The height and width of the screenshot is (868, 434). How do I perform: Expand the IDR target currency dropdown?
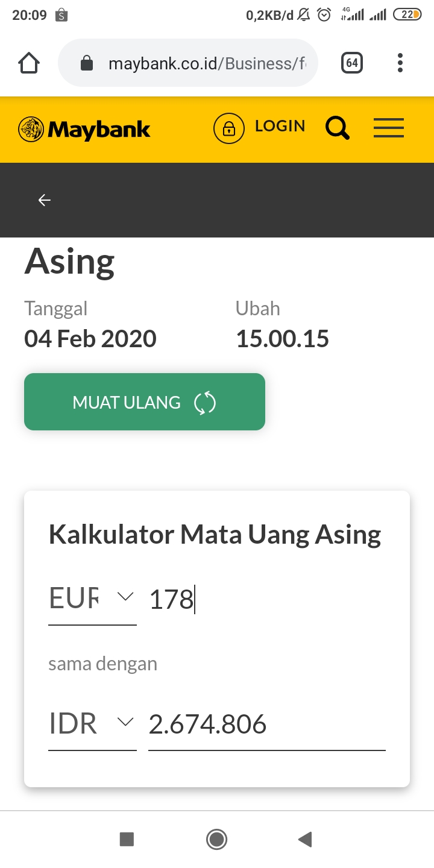(x=92, y=723)
